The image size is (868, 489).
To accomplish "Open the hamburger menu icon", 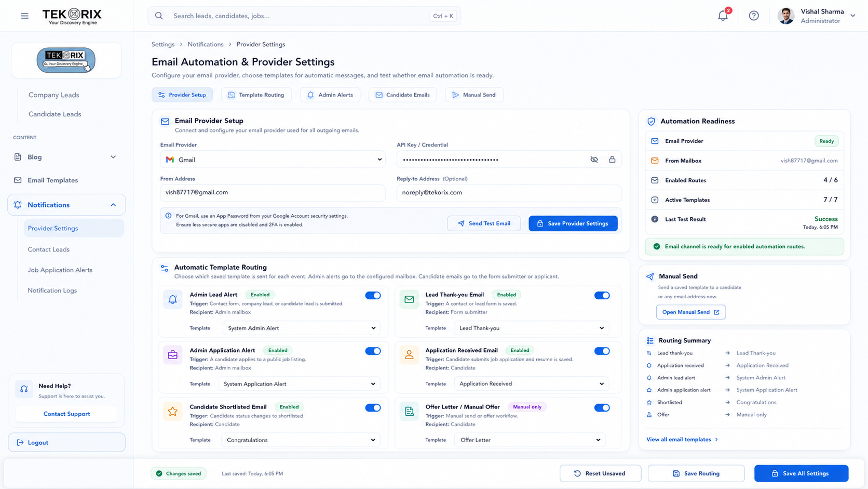I will (x=25, y=16).
